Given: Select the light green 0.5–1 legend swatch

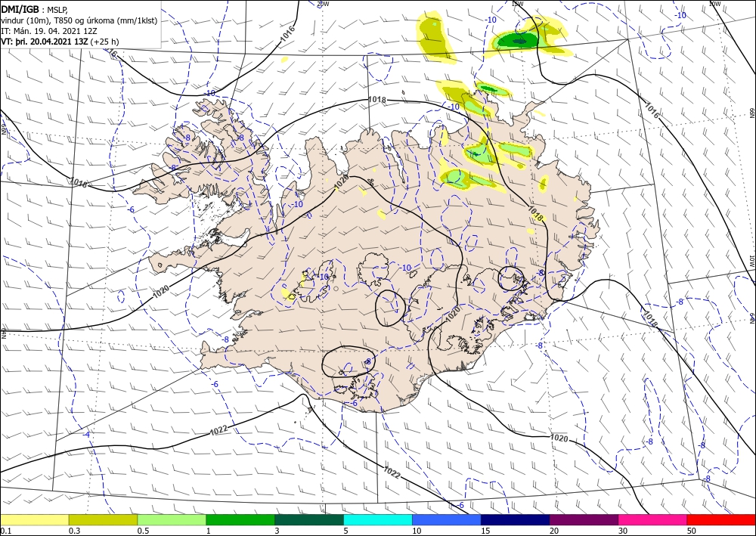Looking at the screenshot, I should click(172, 519).
